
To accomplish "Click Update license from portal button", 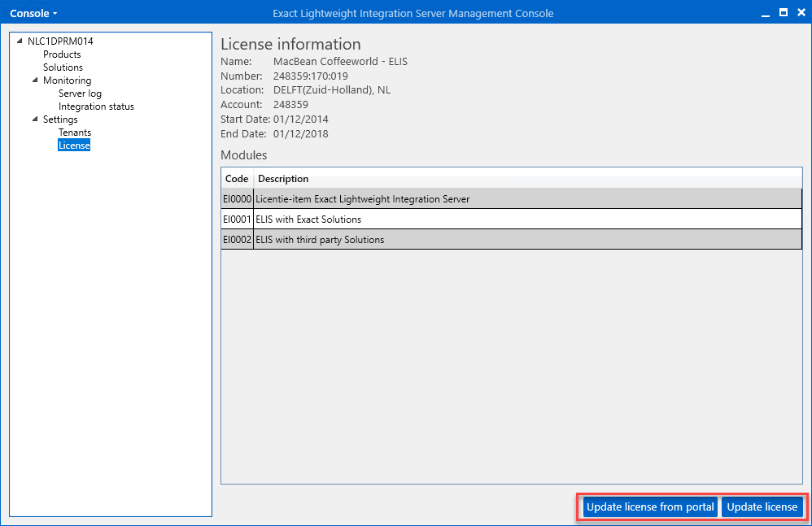I will pyautogui.click(x=650, y=506).
